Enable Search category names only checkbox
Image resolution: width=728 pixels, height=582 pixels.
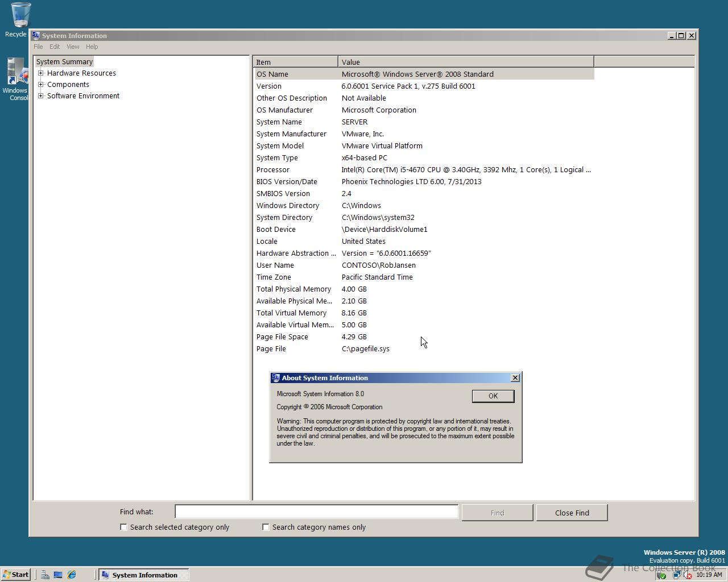(266, 527)
